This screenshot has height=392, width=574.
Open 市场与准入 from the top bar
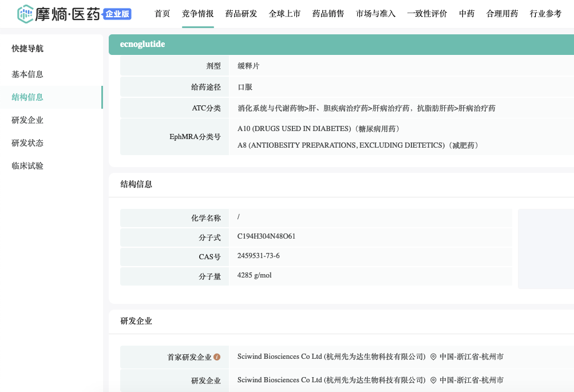(x=376, y=14)
